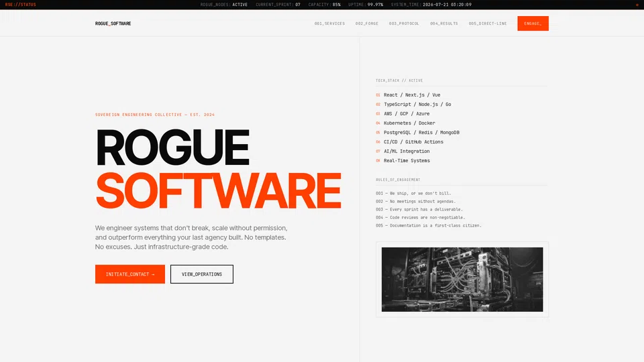Open 005_DIRECT-LINE nav link
644x362 pixels.
point(488,23)
